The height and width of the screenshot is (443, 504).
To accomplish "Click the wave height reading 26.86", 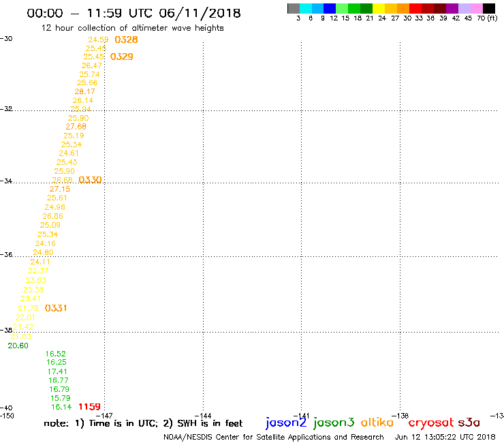I will 52,216.
